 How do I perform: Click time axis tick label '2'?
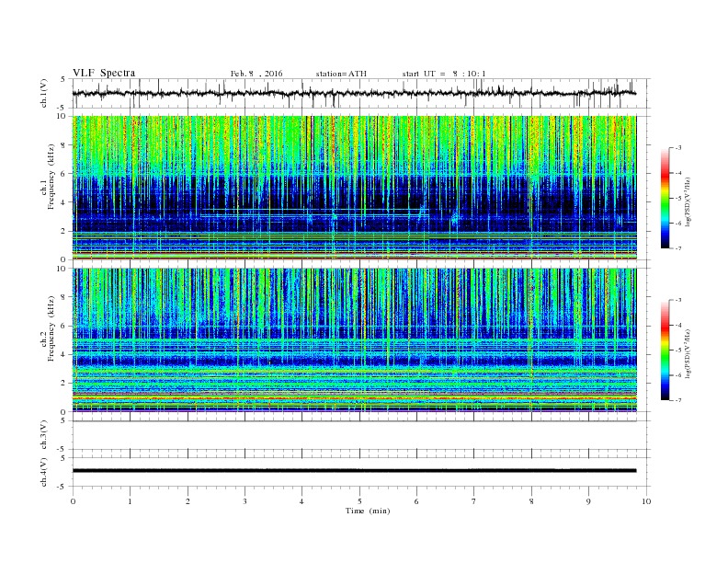tap(188, 501)
